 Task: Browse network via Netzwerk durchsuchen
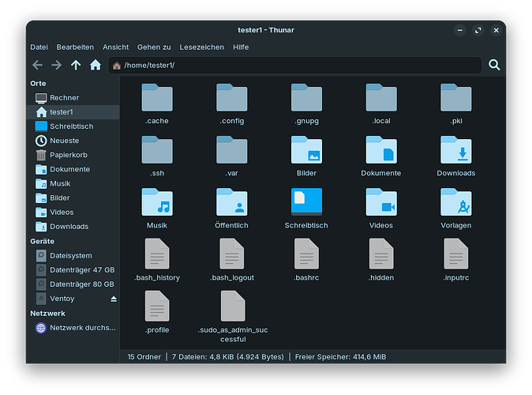(x=82, y=327)
